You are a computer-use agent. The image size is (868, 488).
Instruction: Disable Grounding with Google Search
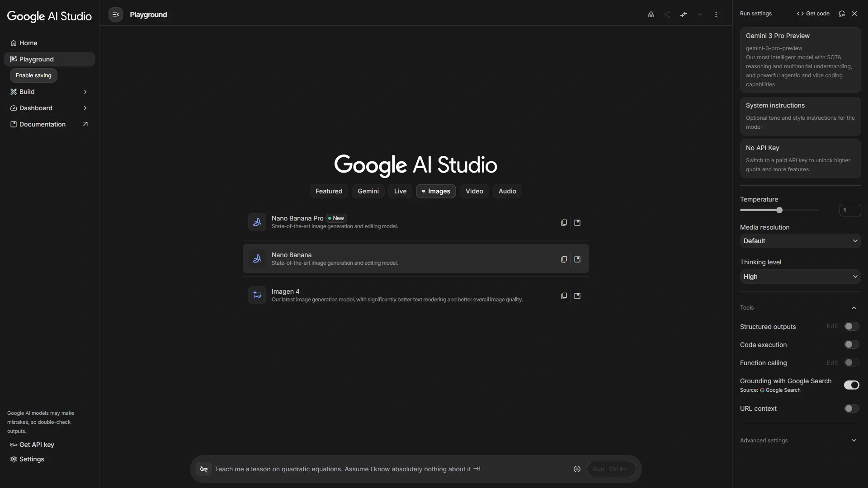[x=853, y=385]
